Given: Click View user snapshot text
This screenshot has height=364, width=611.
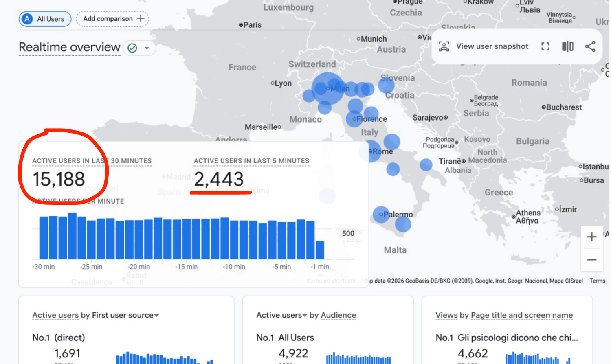Looking at the screenshot, I should pyautogui.click(x=492, y=46).
